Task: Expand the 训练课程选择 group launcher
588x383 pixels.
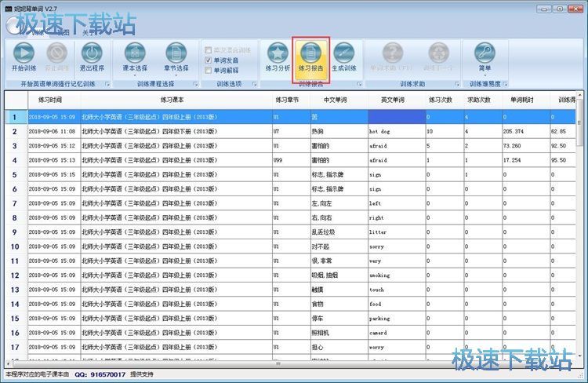Action: coord(195,84)
